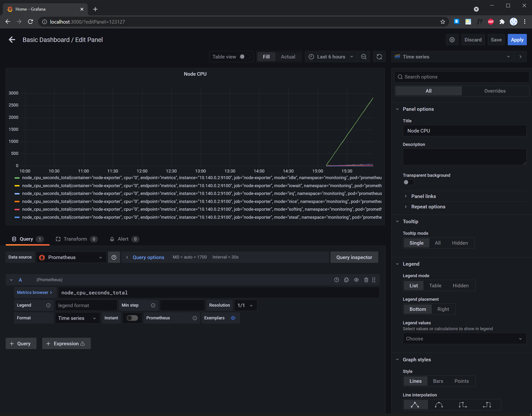Enable Transparent background switch
532x416 pixels.
pos(408,182)
